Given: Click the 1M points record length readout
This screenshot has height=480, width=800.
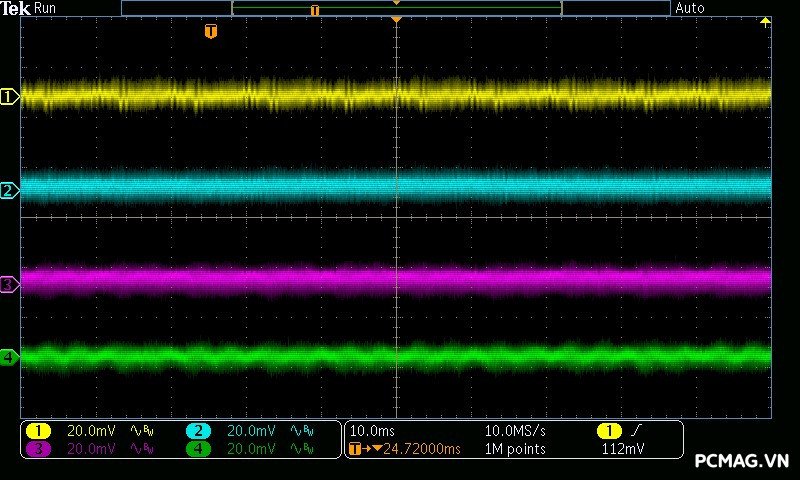Looking at the screenshot, I should click(x=514, y=449).
